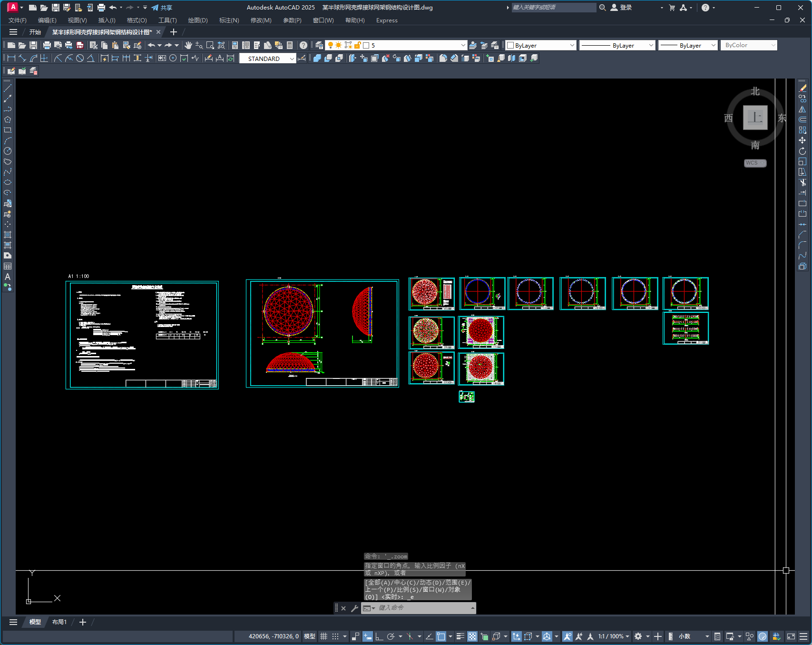The image size is (812, 645).
Task: Click the Plot Preview icon
Action: (58, 45)
